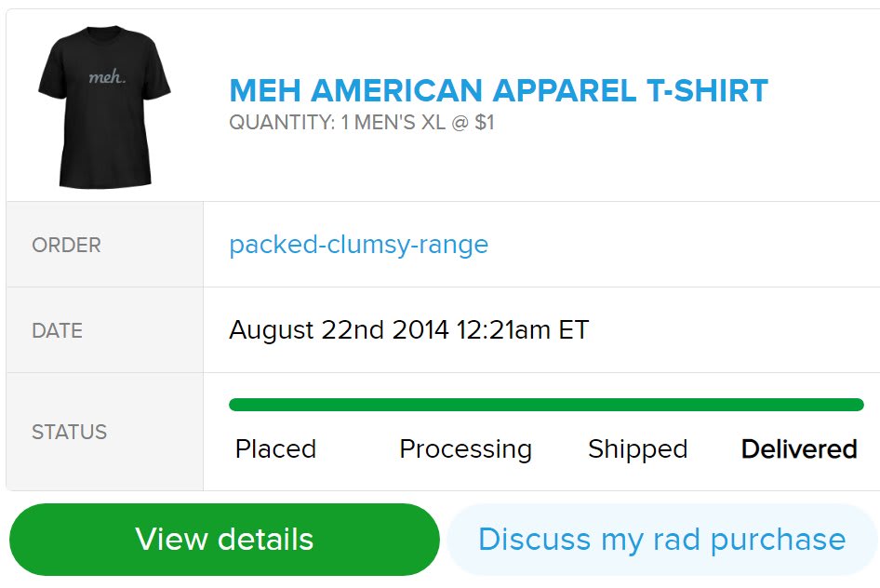Select the ORDER row label
Image resolution: width=880 pixels, height=588 pixels.
click(x=67, y=246)
